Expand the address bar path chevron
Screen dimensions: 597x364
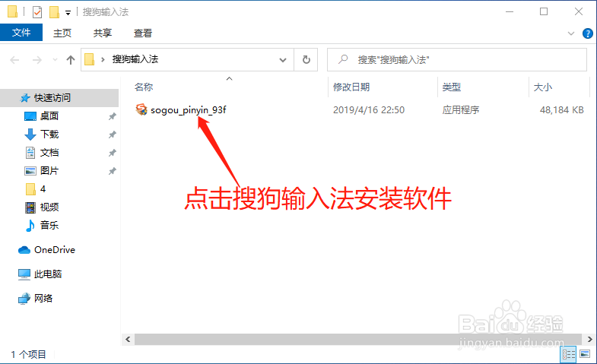click(x=103, y=60)
